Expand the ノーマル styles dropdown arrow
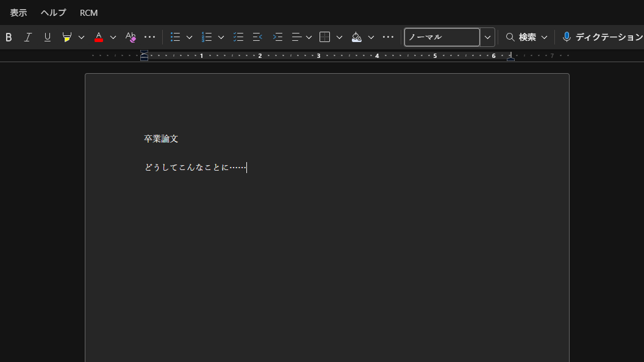 click(487, 37)
